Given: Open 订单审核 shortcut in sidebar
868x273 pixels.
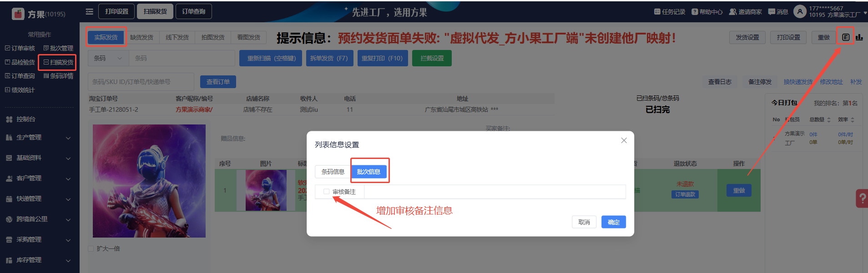Looking at the screenshot, I should click(20, 48).
